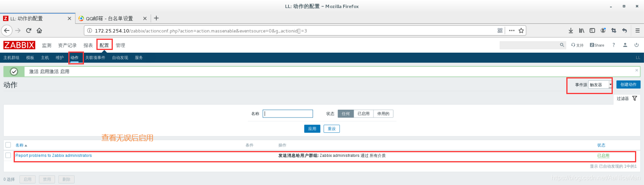
Task: Focus the 名称 filter input field
Action: point(288,114)
